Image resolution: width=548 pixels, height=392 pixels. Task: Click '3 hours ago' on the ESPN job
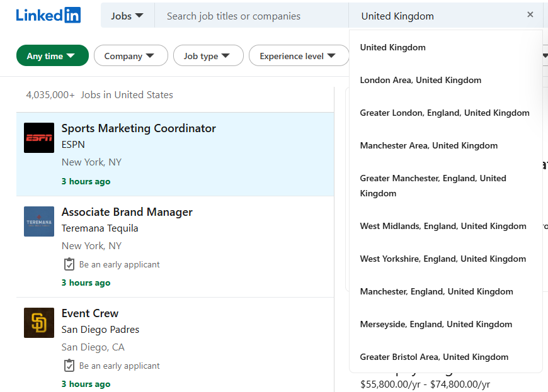[86, 181]
